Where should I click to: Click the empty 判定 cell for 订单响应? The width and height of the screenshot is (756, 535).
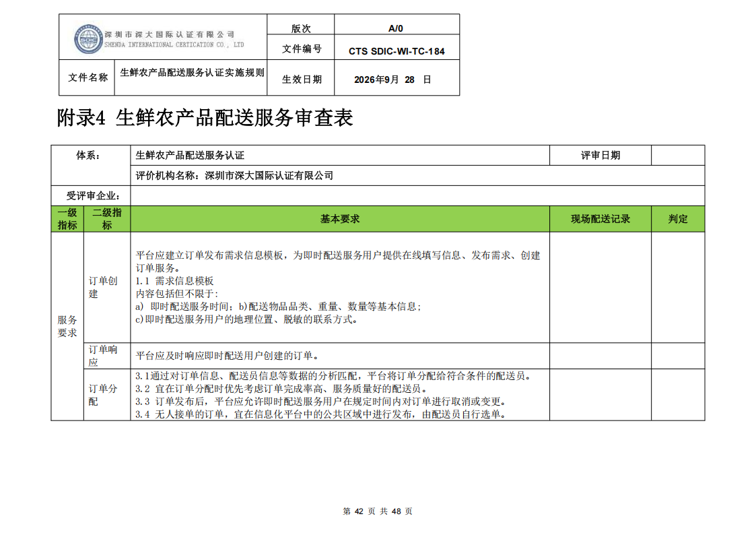tap(678, 356)
